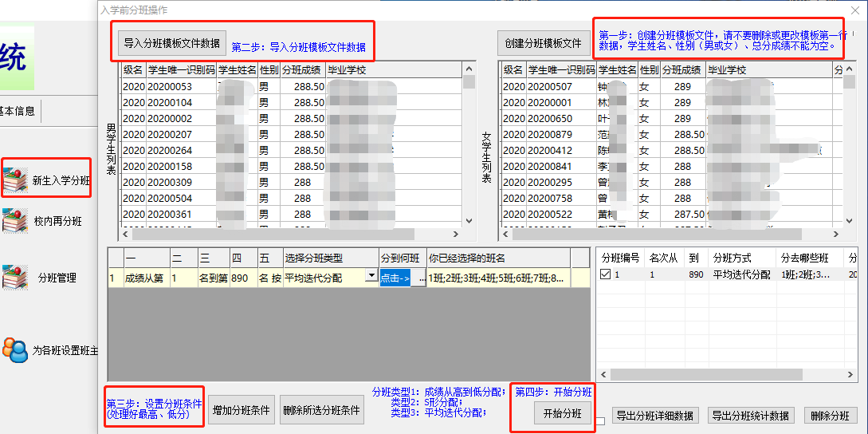Click right arrow of male list horizontal scrollbar
The height and width of the screenshot is (434, 868).
pyautogui.click(x=456, y=235)
